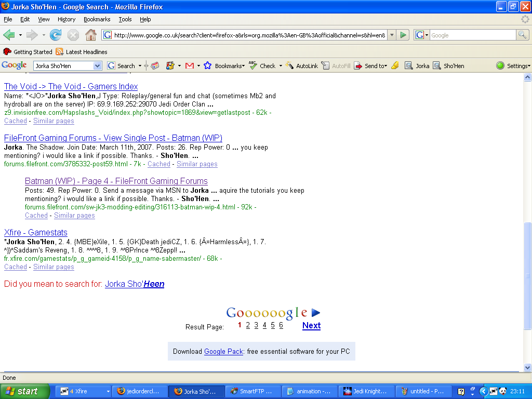Open result page 2

248,325
